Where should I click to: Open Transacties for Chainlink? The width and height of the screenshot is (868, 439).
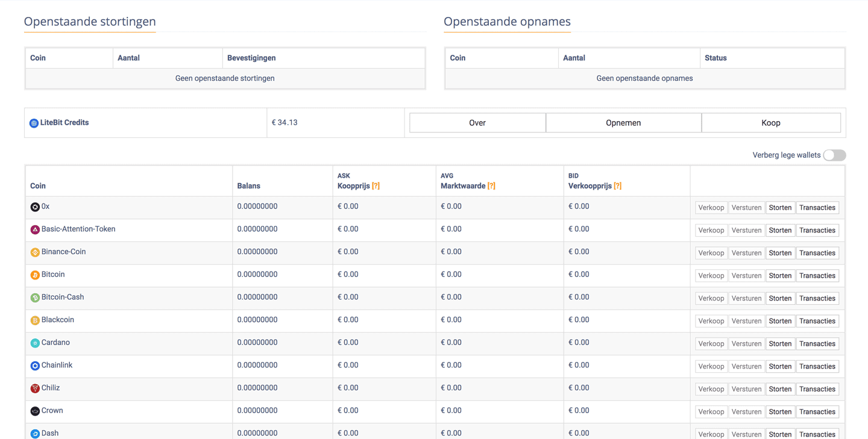click(x=817, y=366)
